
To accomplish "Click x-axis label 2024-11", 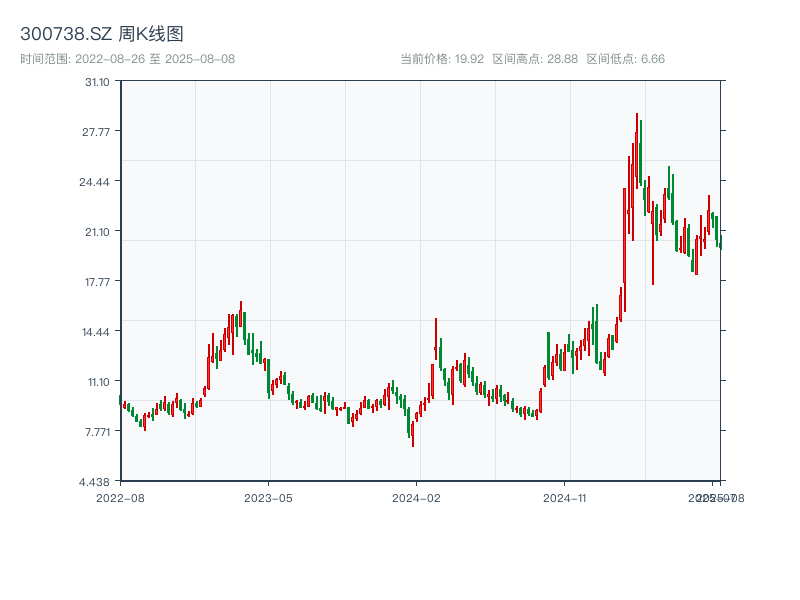I will coord(564,498).
